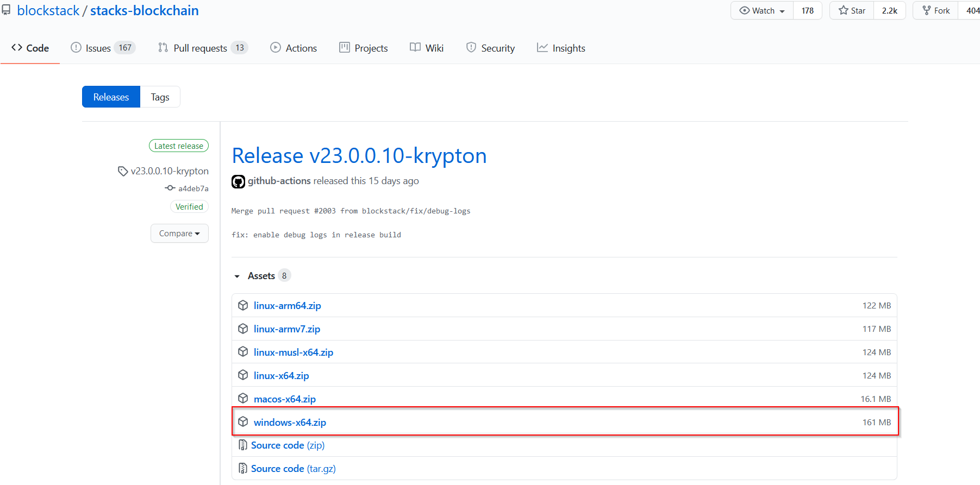The width and height of the screenshot is (980, 485).
Task: Click the 161 MB size text
Action: coord(877,422)
